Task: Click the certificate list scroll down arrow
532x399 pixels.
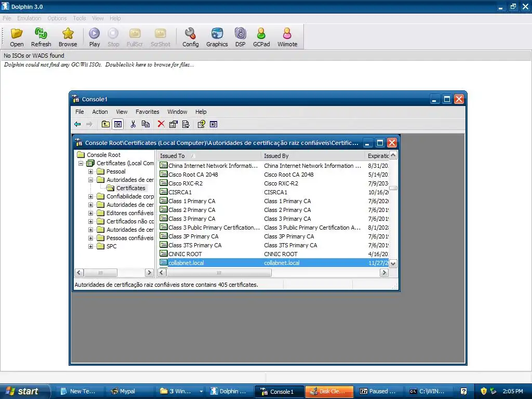Action: (393, 263)
